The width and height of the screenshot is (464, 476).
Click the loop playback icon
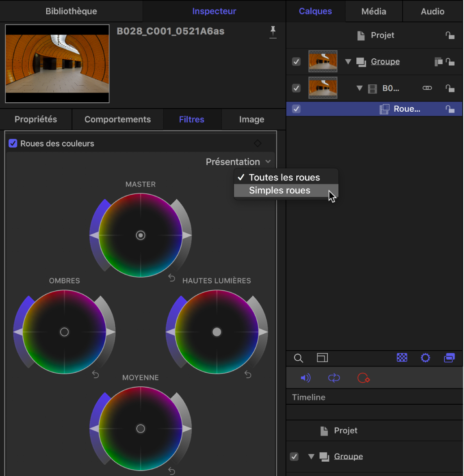(x=334, y=378)
